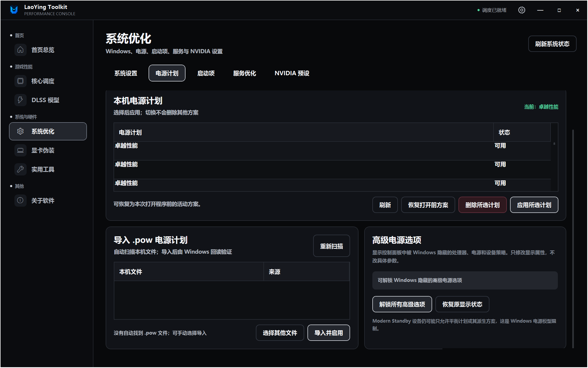The width and height of the screenshot is (588, 368).
Task: Click 可用 status in third plan row
Action: (500, 183)
